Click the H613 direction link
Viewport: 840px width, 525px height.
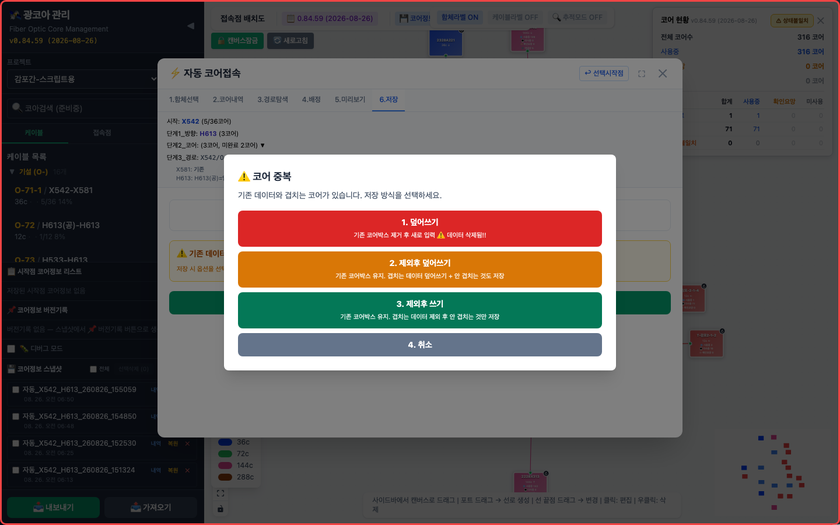click(x=208, y=133)
